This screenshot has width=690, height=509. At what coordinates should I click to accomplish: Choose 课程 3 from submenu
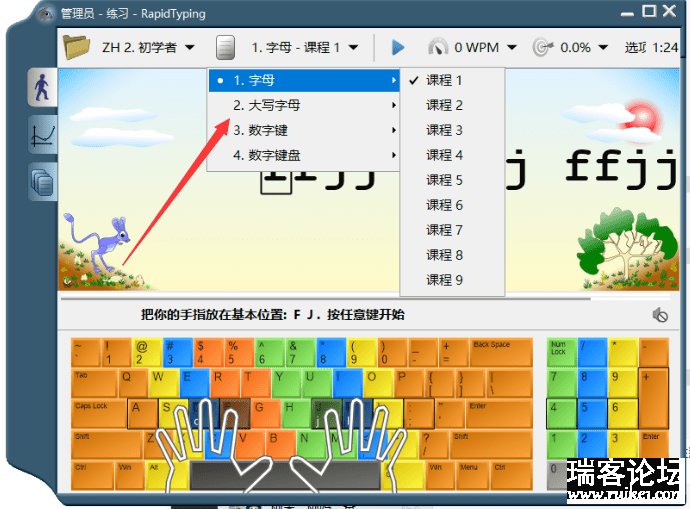tap(452, 131)
